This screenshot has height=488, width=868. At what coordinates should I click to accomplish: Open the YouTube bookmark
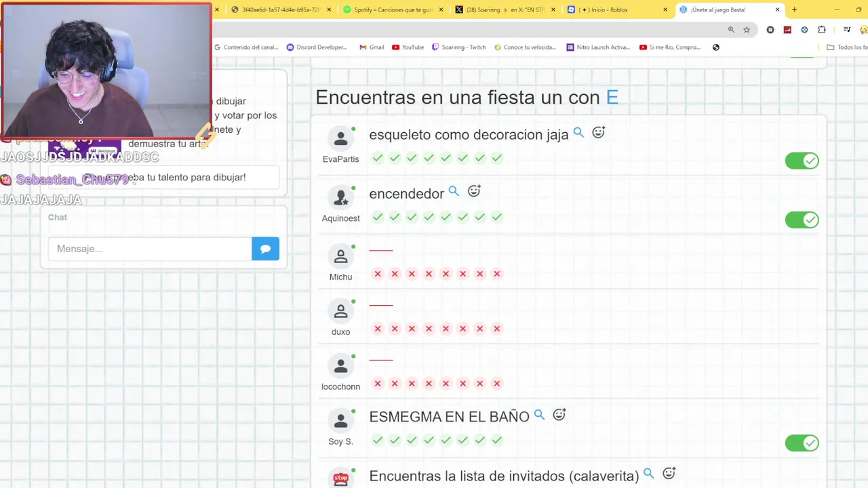click(408, 47)
